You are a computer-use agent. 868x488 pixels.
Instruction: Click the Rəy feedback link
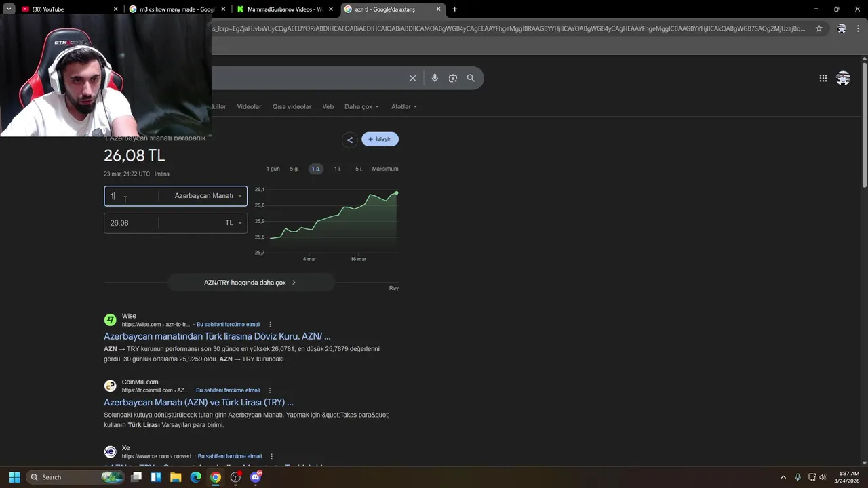coord(394,288)
